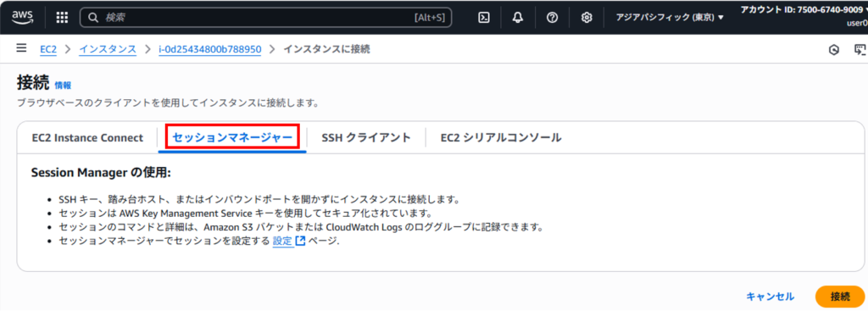This screenshot has height=311, width=868.
Task: Click the ブラウザベースのクライアント description line
Action: pos(168,103)
